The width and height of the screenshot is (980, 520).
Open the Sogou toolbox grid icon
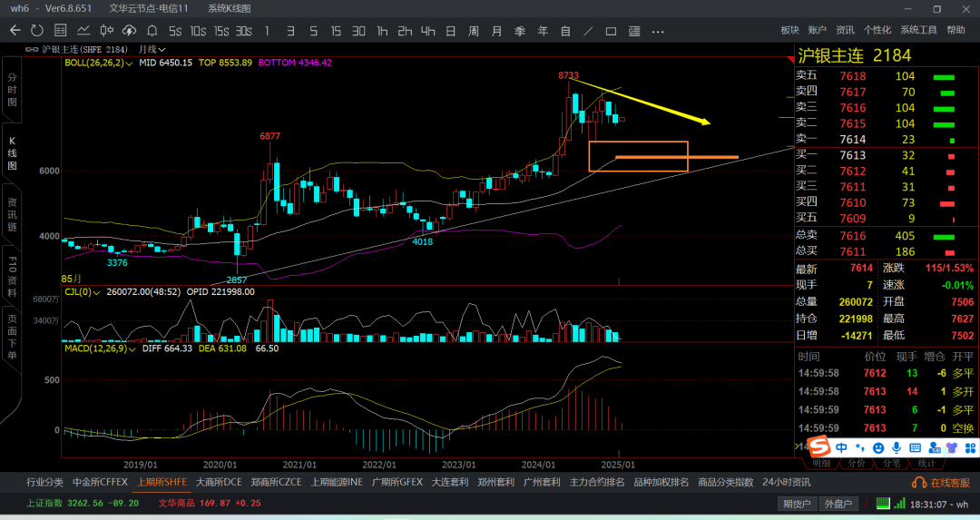click(971, 447)
